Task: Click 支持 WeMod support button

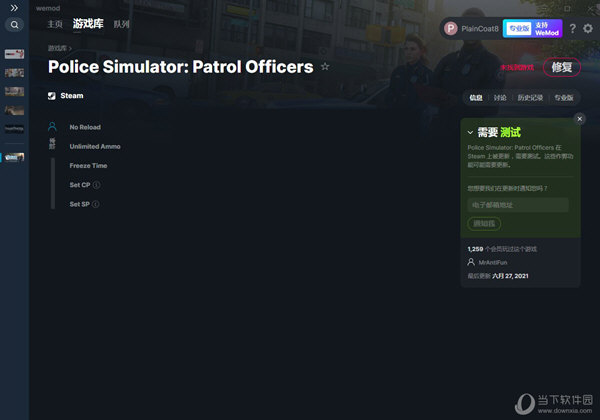Action: click(547, 29)
